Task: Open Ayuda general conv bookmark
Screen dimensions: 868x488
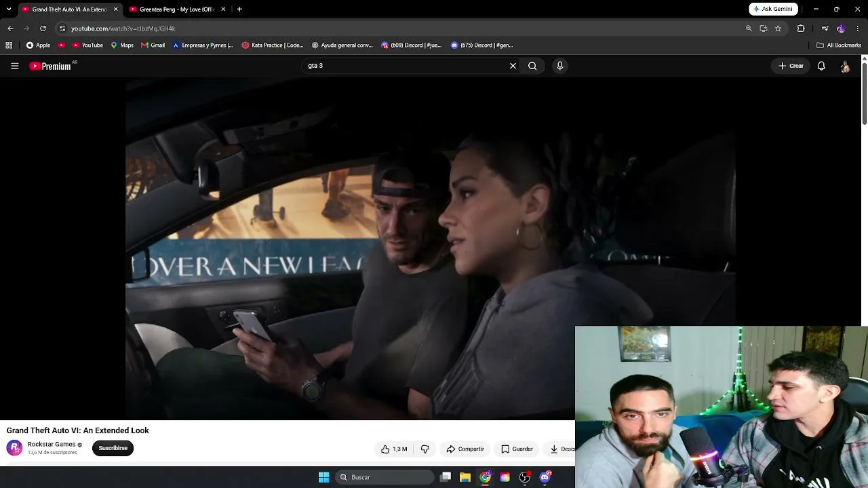Action: point(342,45)
